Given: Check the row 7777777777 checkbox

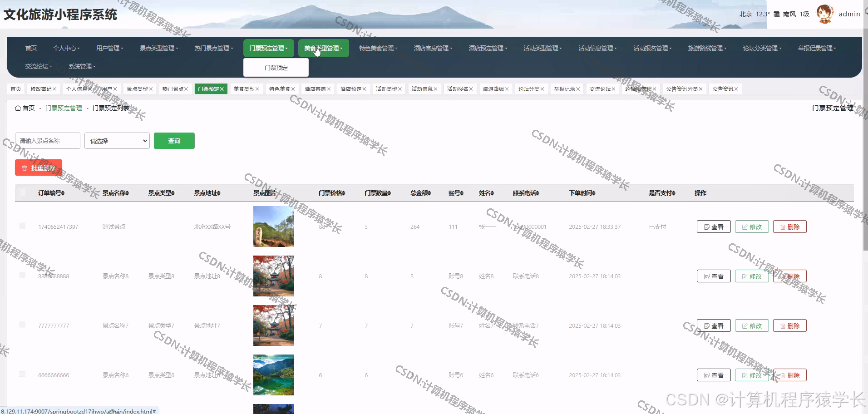Looking at the screenshot, I should (x=22, y=325).
